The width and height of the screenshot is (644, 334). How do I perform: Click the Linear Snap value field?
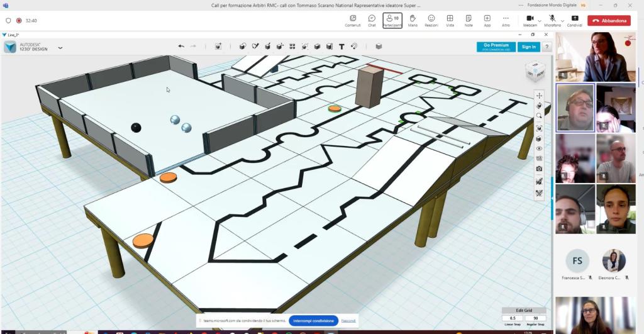pos(513,318)
